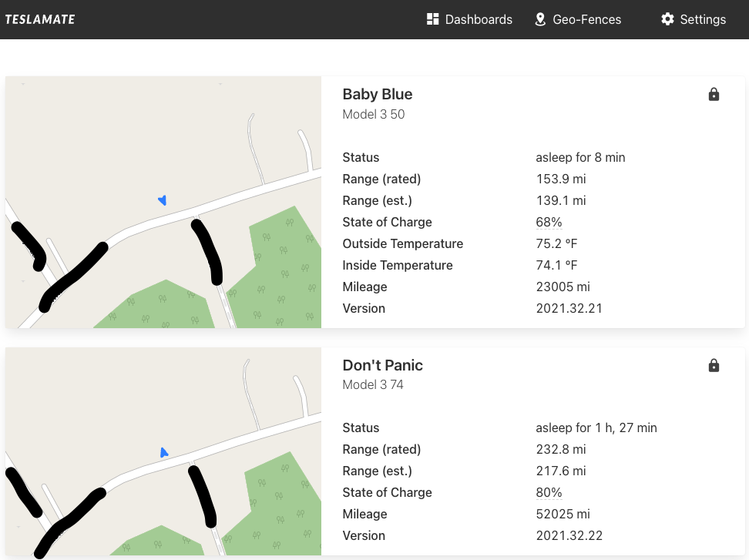Open the Dashboards menu
This screenshot has width=749, height=560.
tap(469, 19)
